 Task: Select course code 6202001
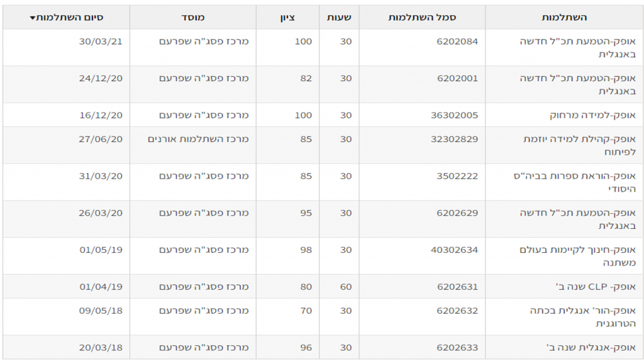pos(457,79)
